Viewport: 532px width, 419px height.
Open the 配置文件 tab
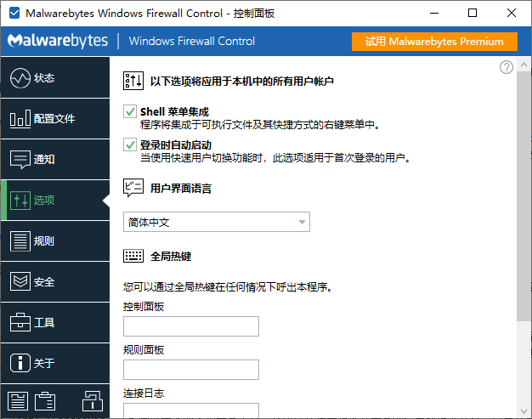click(55, 118)
